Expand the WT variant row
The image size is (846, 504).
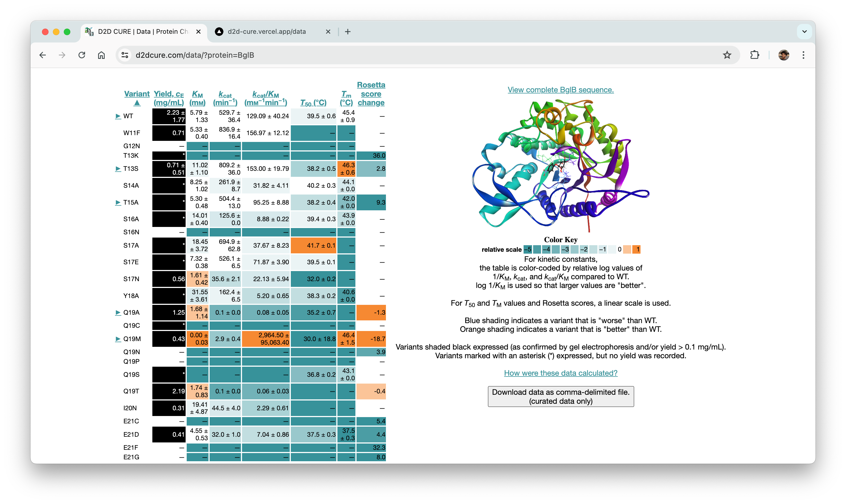pyautogui.click(x=118, y=116)
